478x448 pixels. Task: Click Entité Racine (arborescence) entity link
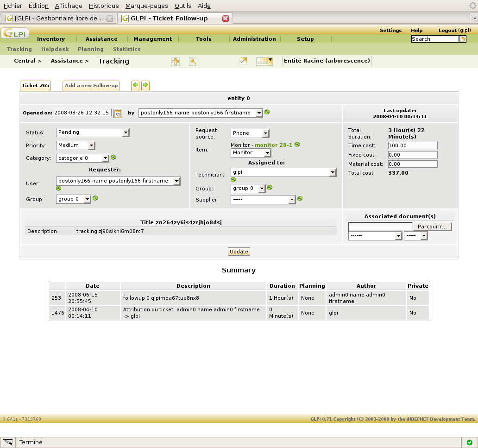coord(327,61)
